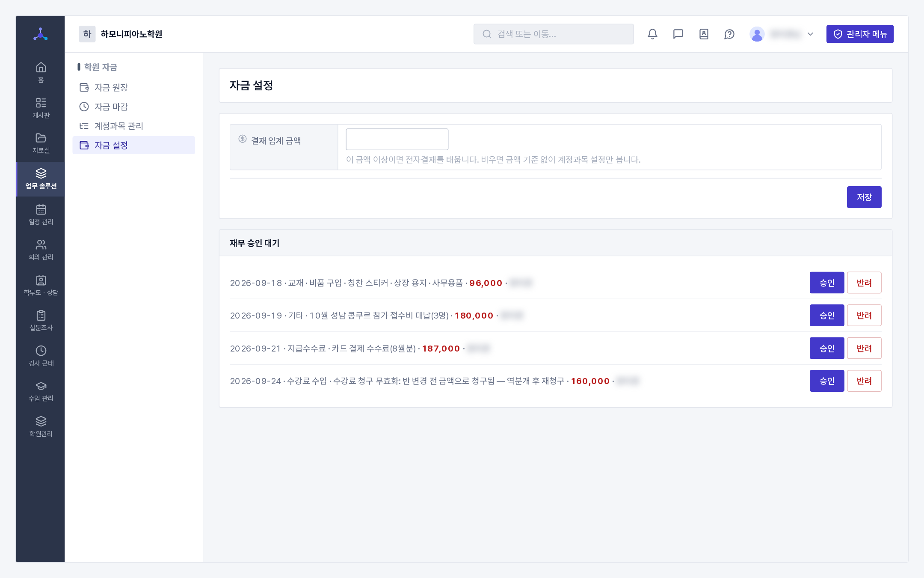Click the user avatar
The height and width of the screenshot is (578, 924).
[757, 34]
